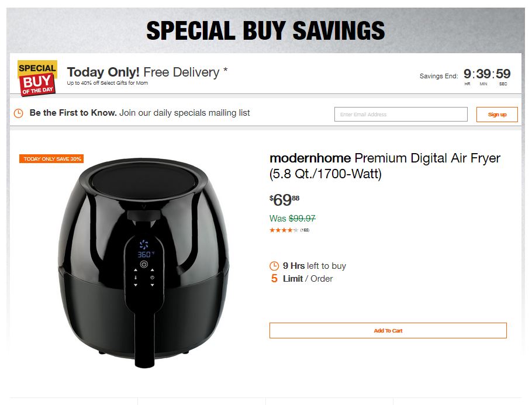Image resolution: width=532 pixels, height=405 pixels.
Task: Click the orange star rating icons
Action: [284, 230]
